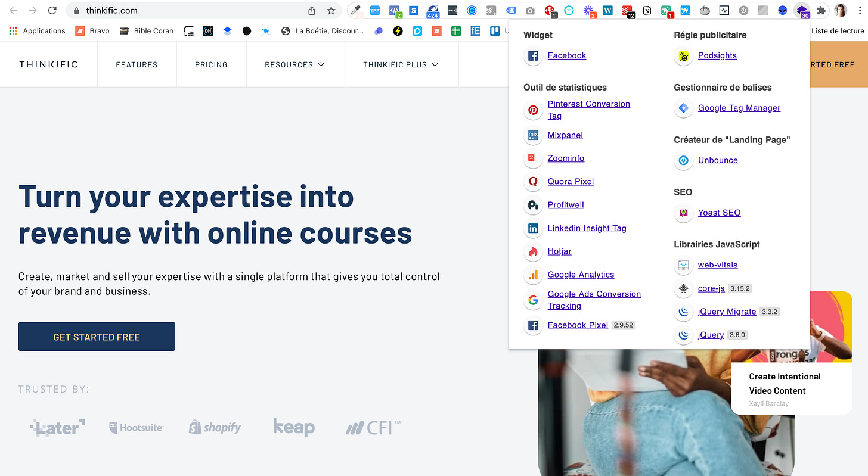View site info via the padlock icon

pos(76,10)
